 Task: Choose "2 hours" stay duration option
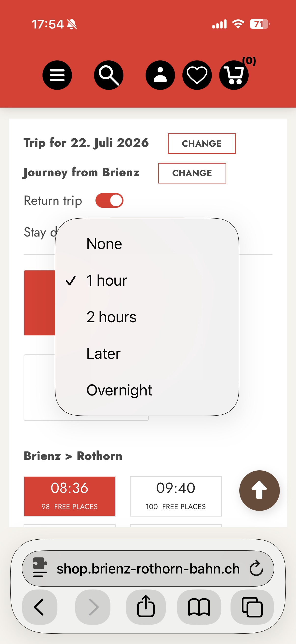point(111,317)
